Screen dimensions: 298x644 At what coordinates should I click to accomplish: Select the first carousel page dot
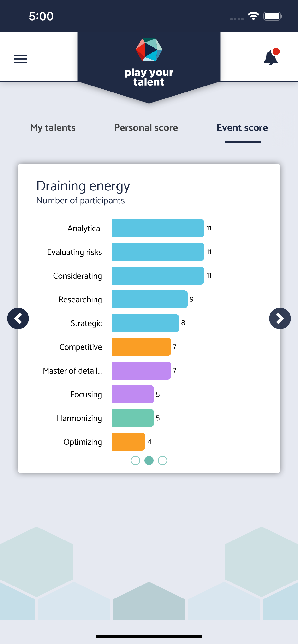[x=136, y=460]
